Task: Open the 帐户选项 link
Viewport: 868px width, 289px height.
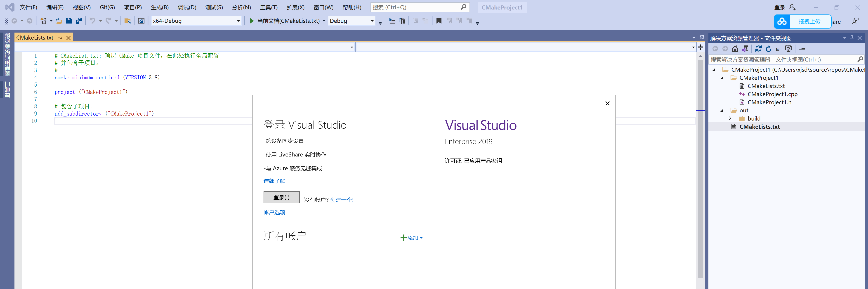Action: pyautogui.click(x=274, y=212)
